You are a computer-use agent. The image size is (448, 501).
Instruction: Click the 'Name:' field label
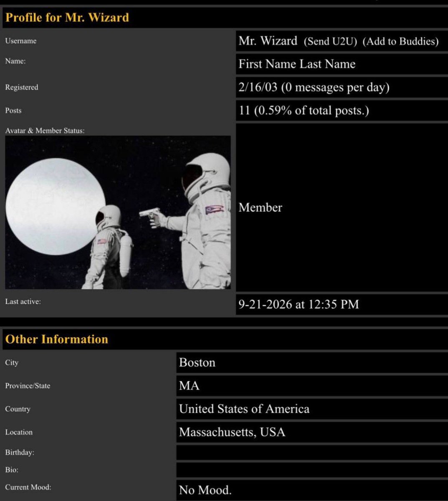point(15,61)
